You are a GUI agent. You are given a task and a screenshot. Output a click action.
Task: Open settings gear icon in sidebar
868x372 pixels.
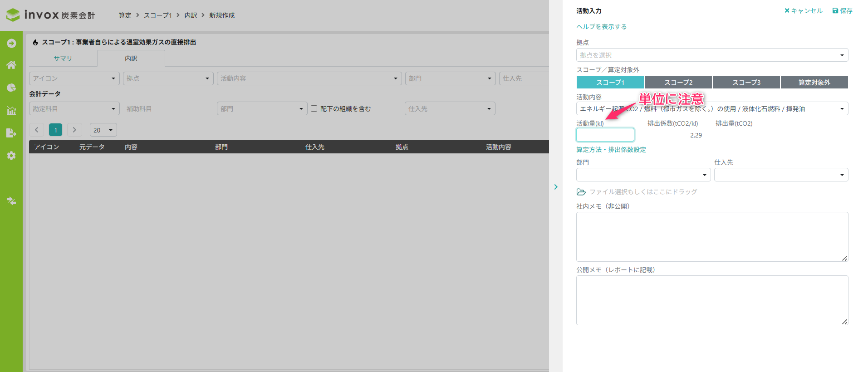11,156
